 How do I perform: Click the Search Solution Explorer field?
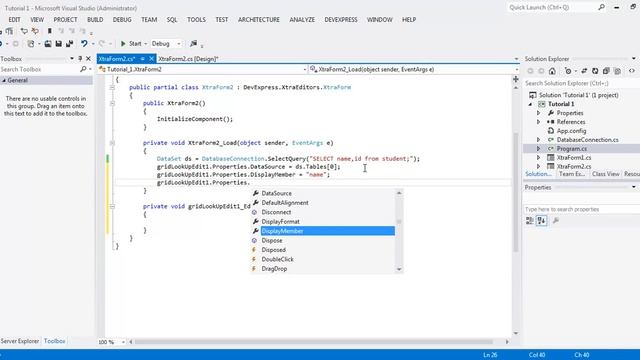581,83
